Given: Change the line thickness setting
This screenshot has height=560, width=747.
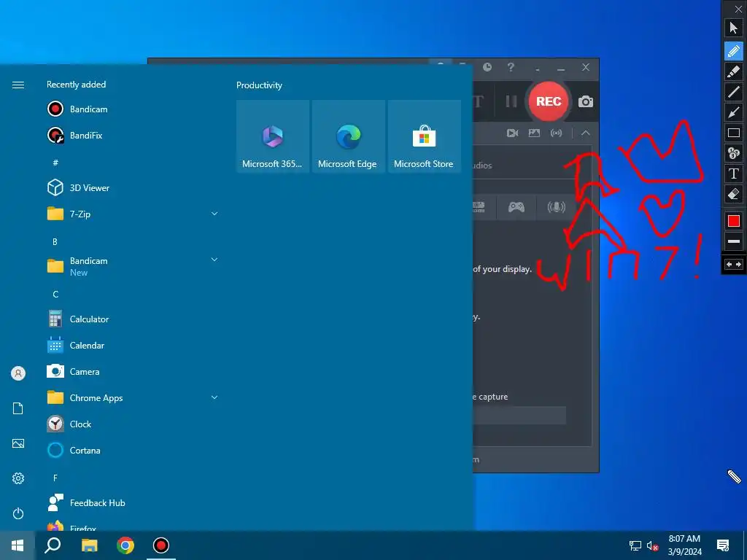Looking at the screenshot, I should coord(734,241).
